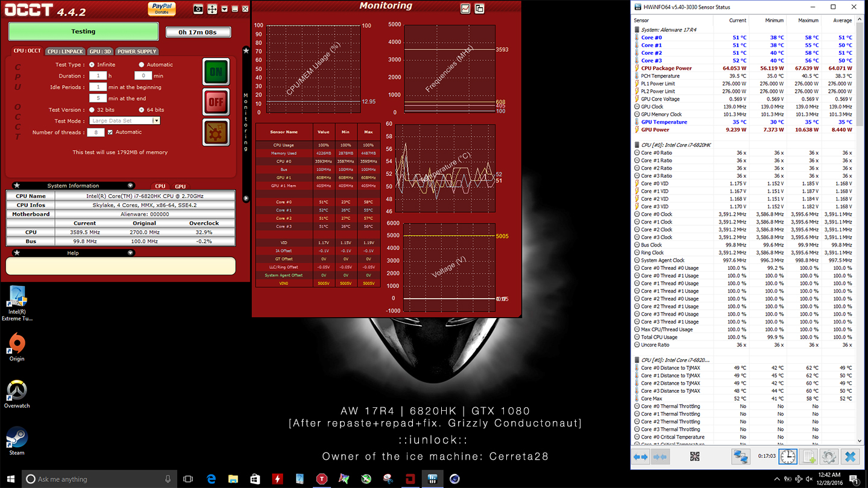Viewport: 868px width, 488px height.
Task: Switch System Information to the CPU tab
Action: tap(160, 186)
